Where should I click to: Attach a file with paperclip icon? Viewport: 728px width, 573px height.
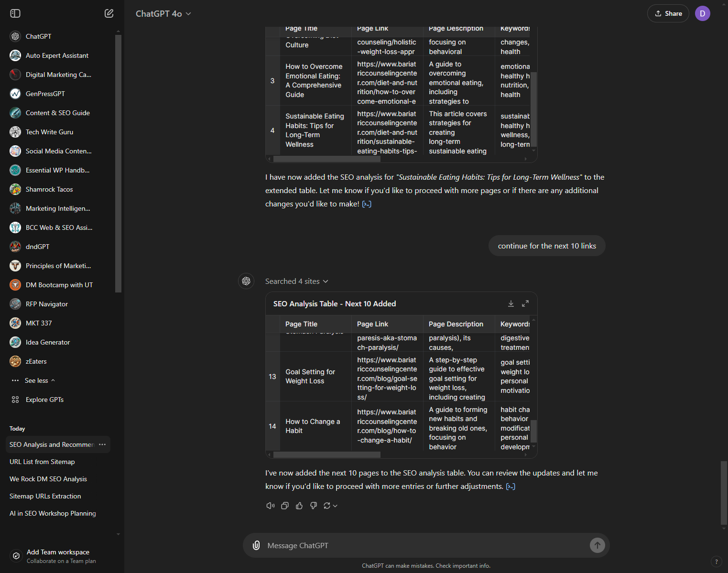click(x=256, y=545)
